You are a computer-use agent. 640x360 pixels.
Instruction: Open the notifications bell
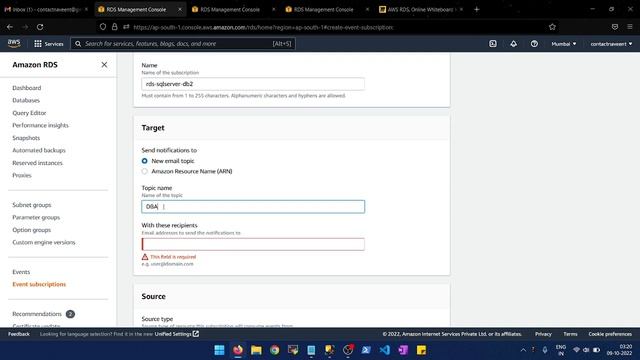[x=513, y=44]
